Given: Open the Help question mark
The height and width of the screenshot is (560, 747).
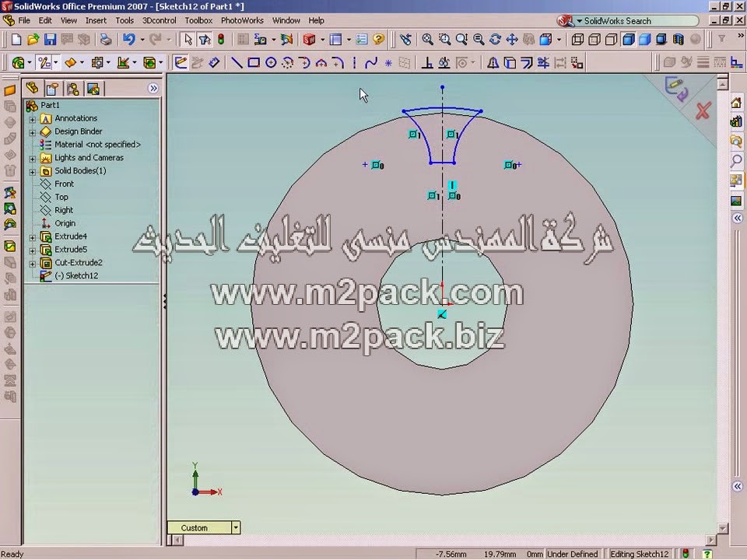Looking at the screenshot, I should pos(379,40).
